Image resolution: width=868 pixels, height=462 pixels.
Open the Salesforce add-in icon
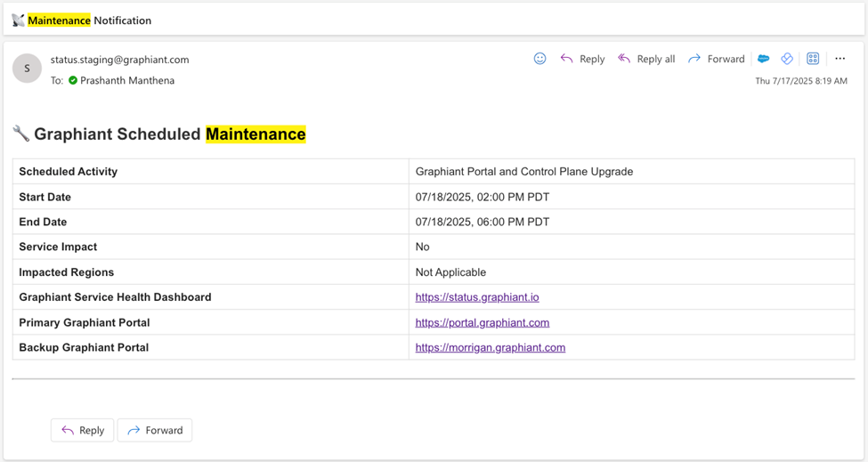(x=763, y=59)
